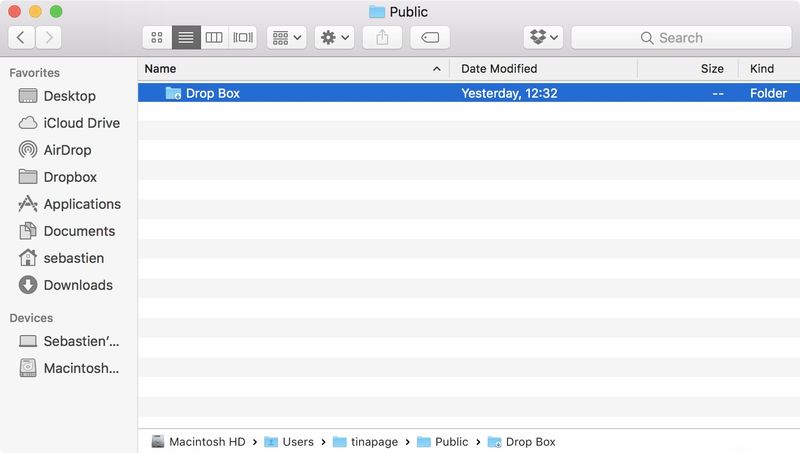Open the Action gear menu
The image size is (800, 453).
coord(335,38)
